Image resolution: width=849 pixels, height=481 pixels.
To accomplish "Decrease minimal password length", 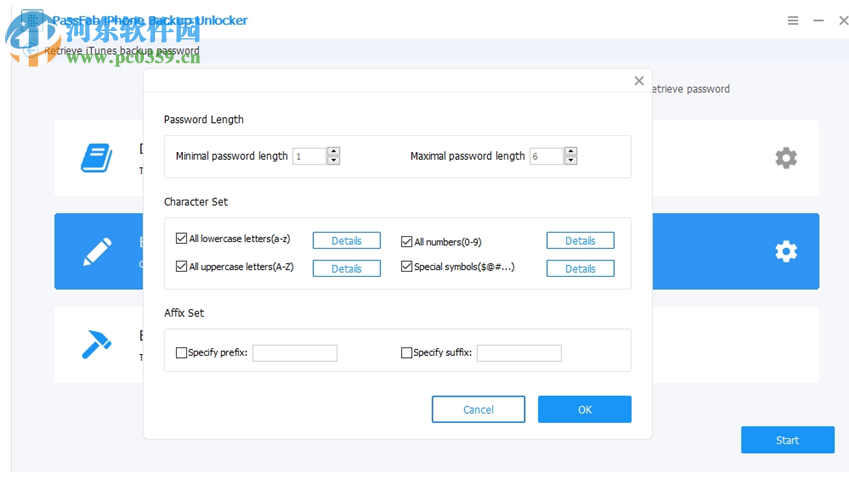I will click(x=334, y=160).
